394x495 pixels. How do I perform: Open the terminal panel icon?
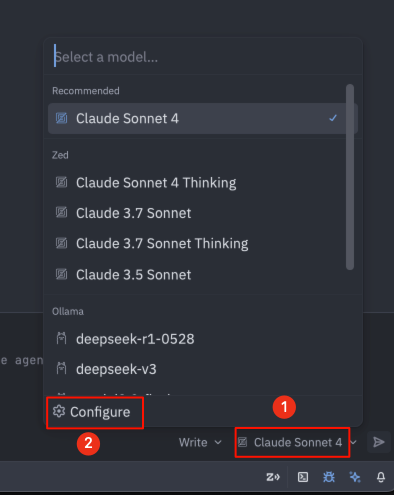(303, 477)
